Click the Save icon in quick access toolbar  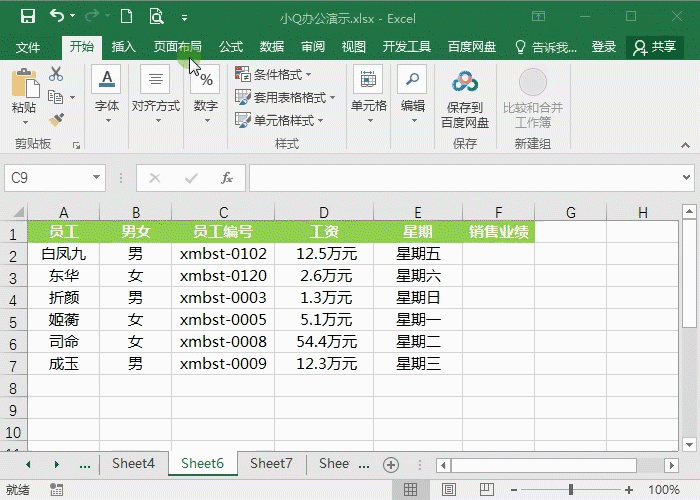28,17
